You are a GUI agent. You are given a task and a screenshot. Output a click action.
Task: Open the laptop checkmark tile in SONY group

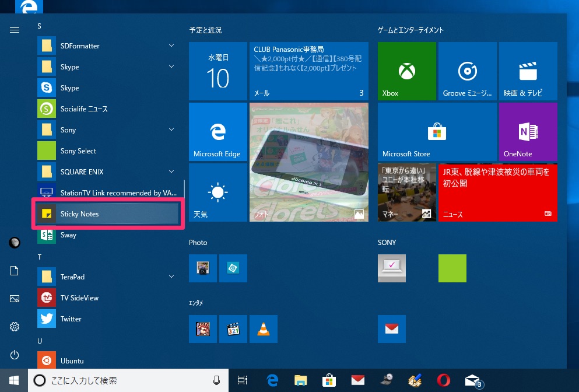tap(391, 268)
